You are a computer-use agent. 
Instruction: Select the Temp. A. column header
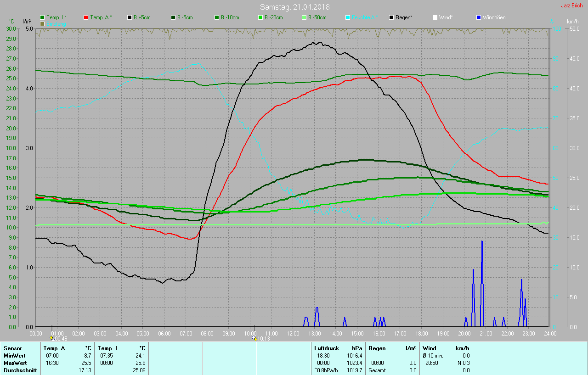[55, 348]
